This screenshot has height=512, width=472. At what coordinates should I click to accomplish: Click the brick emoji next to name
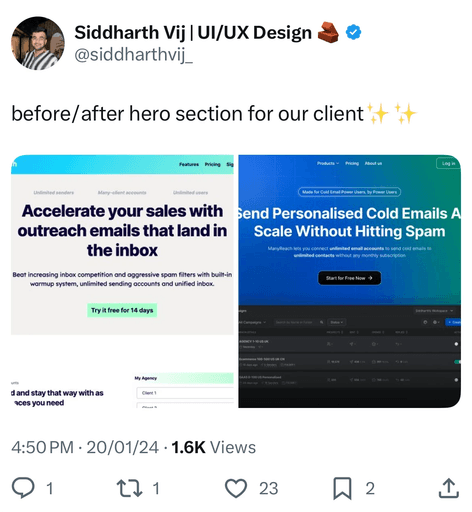(328, 33)
